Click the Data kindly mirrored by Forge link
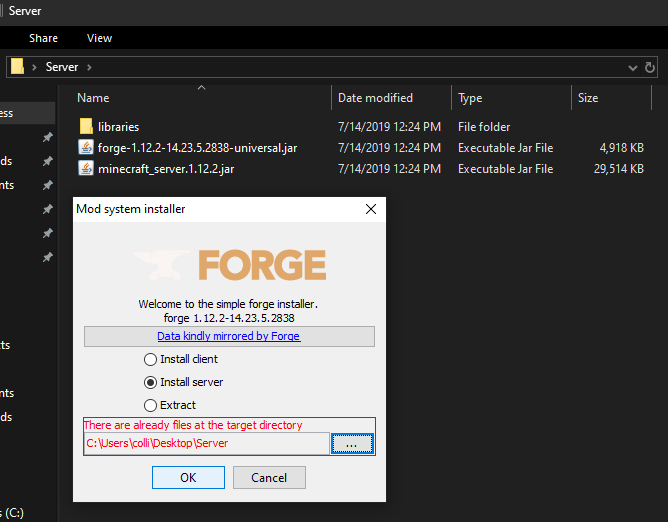Image resolution: width=668 pixels, height=522 pixels. (228, 336)
